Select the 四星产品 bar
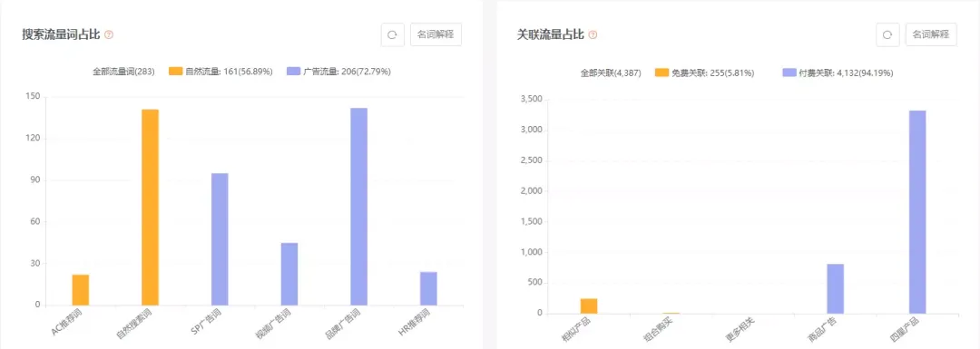This screenshot has height=349, width=980. pyautogui.click(x=917, y=212)
